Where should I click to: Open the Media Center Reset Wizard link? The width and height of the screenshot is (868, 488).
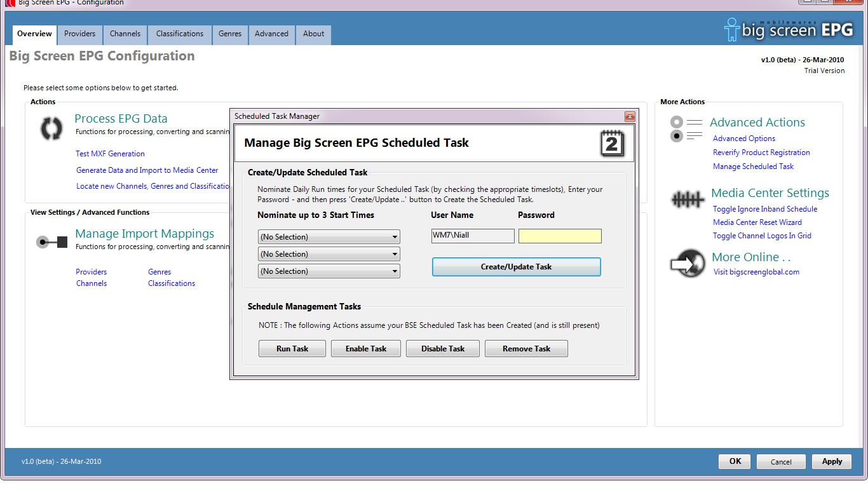click(x=757, y=222)
